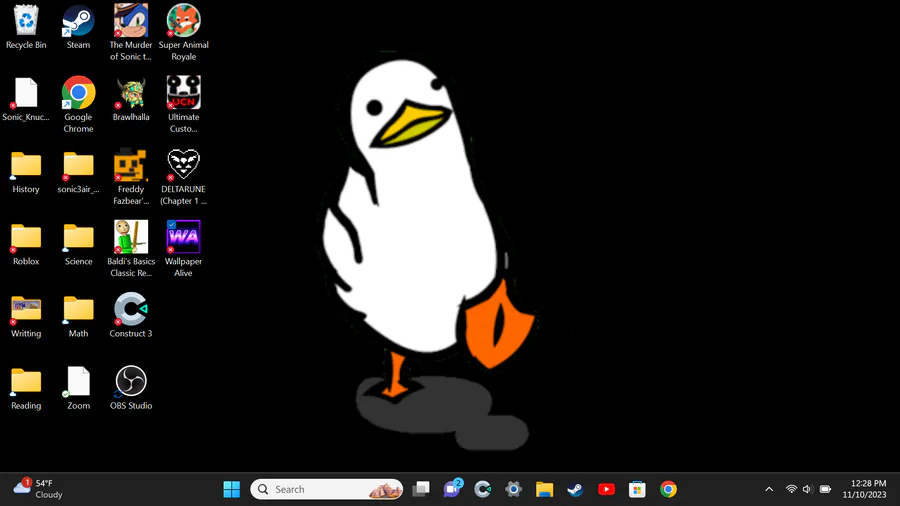Open File Explorer from the taskbar
Viewport: 900px width, 506px height.
(544, 489)
